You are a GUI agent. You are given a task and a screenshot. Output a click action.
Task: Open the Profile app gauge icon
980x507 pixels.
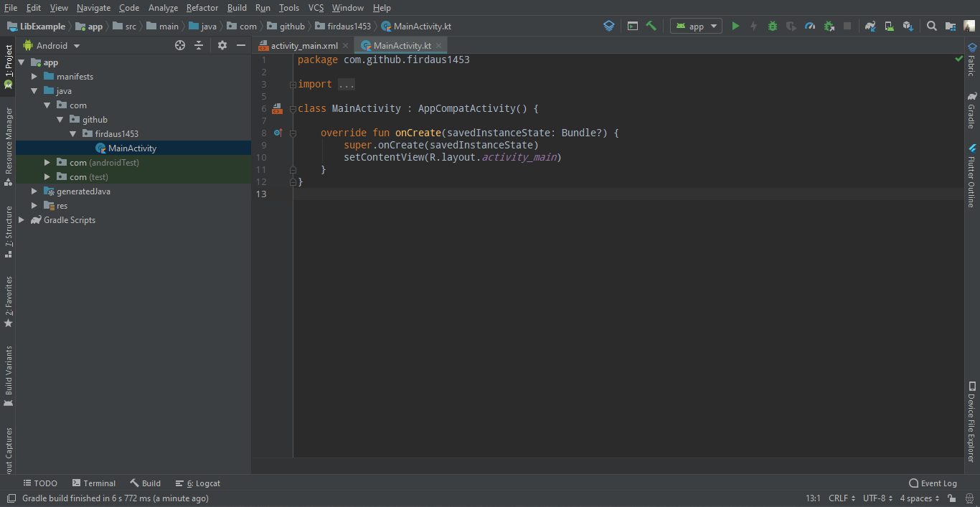pos(810,26)
